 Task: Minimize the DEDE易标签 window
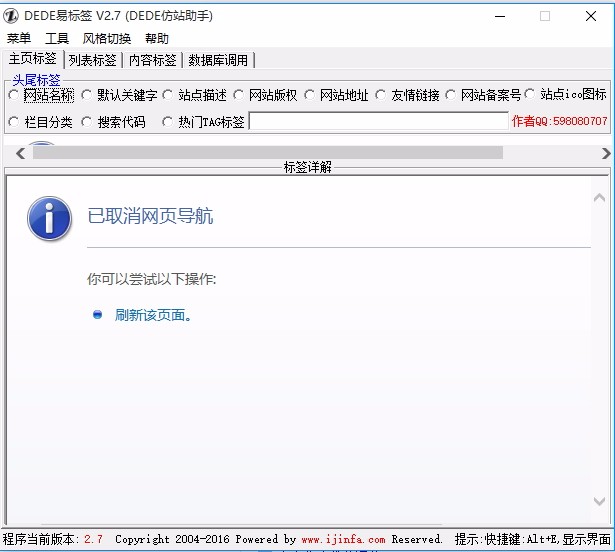500,16
